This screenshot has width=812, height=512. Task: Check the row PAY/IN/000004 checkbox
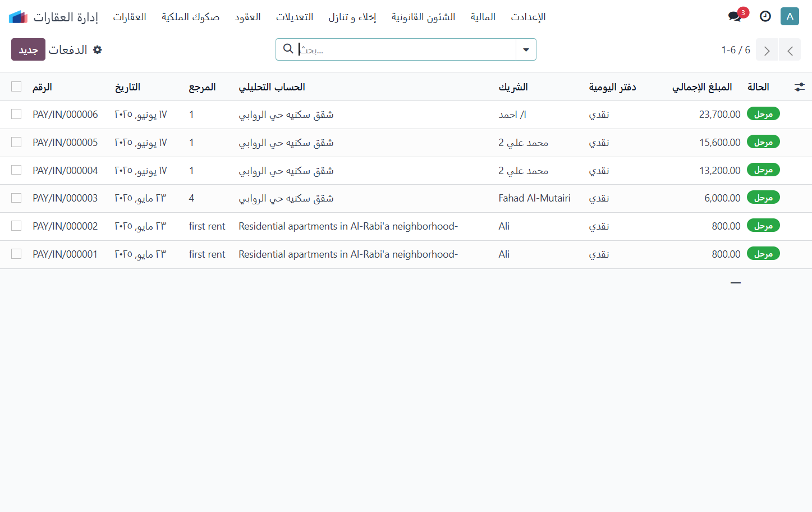16,170
